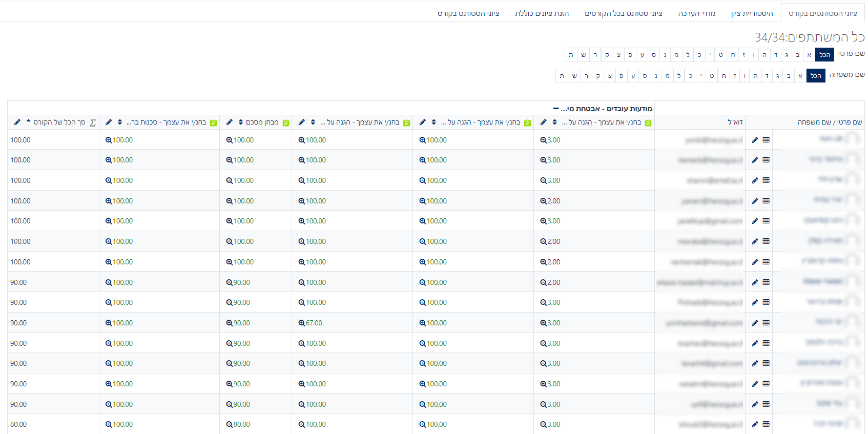Screen dimensions: 868x434
Task: Switch to the 'היסטוריית ציון' tab
Action: pos(752,13)
